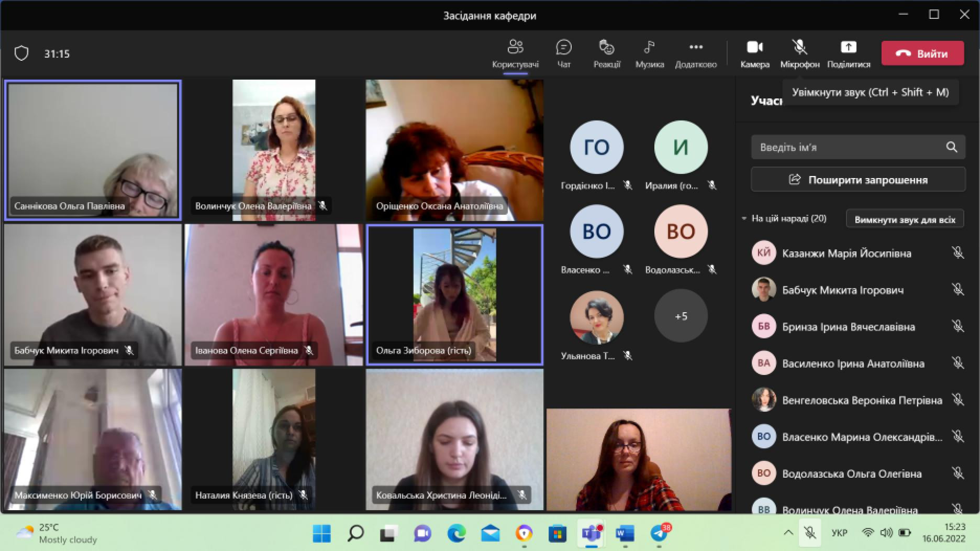Click the Ульянова photo avatar

point(597,317)
